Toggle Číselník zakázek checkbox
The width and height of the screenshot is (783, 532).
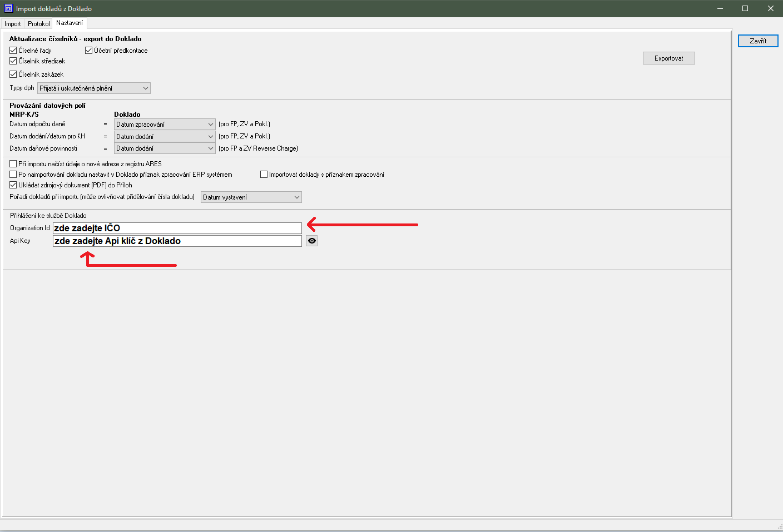(13, 74)
